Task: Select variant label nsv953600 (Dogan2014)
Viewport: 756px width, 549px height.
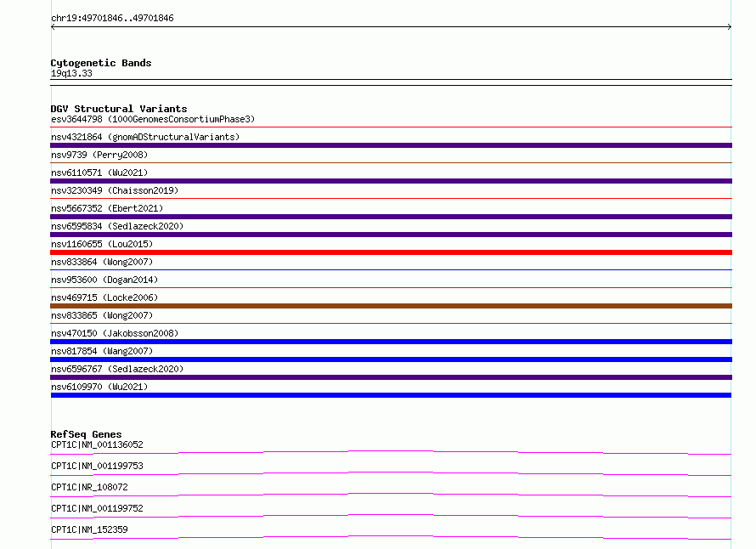Action: click(x=104, y=280)
